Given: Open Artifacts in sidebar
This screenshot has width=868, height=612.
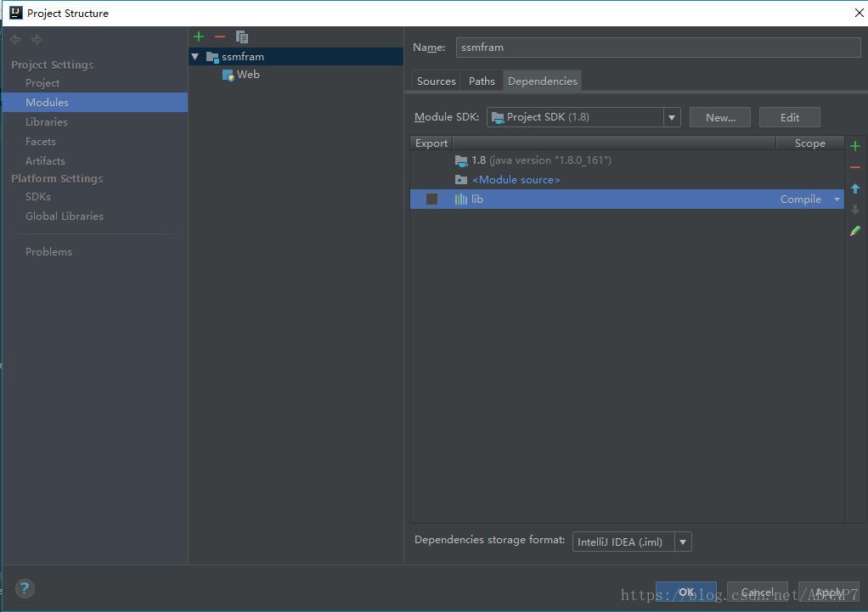Looking at the screenshot, I should click(x=45, y=161).
